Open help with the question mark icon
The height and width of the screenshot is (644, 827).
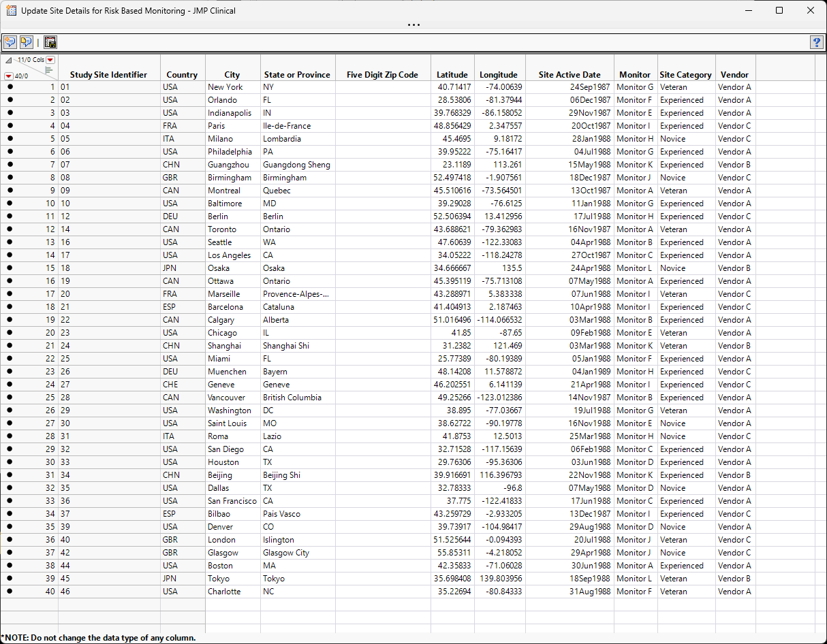(816, 42)
